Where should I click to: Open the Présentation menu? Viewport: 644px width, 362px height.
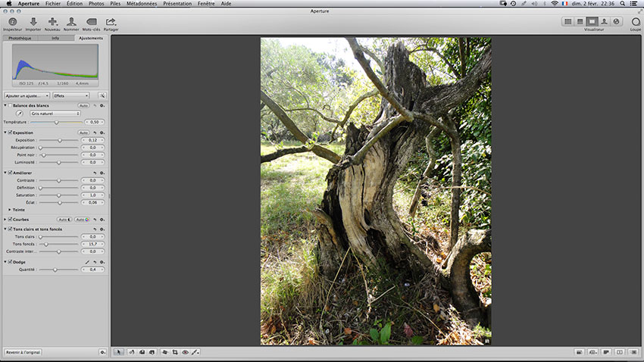pyautogui.click(x=177, y=3)
